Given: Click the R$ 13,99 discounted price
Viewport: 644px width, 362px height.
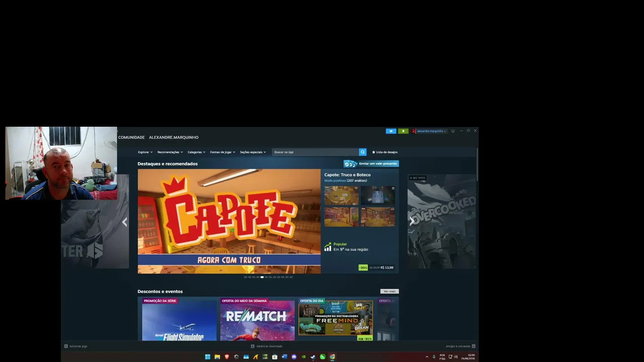Looking at the screenshot, I should (387, 267).
